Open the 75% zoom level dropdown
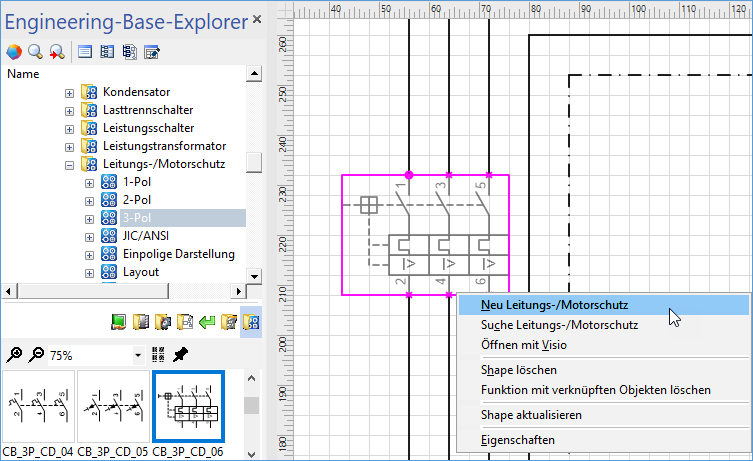The image size is (753, 461). click(137, 356)
